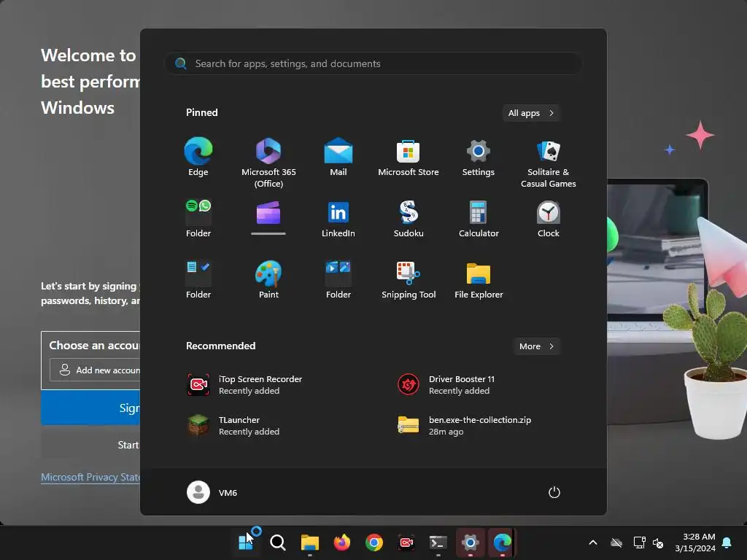Click the Windows Start button on taskbar

(246, 542)
